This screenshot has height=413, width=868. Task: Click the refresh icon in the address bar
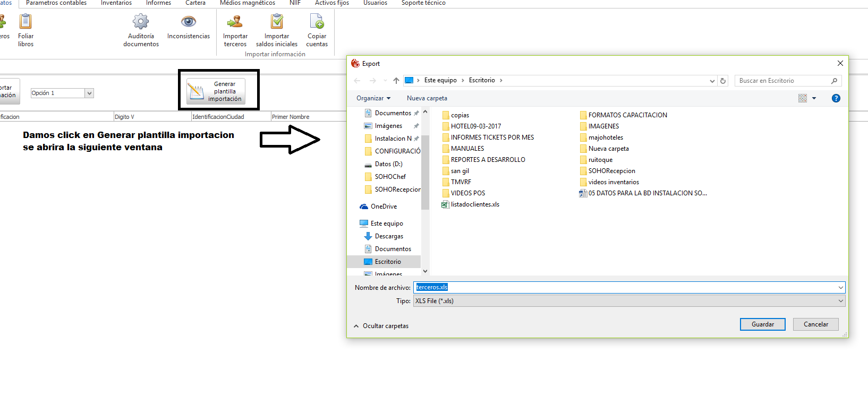(x=722, y=81)
